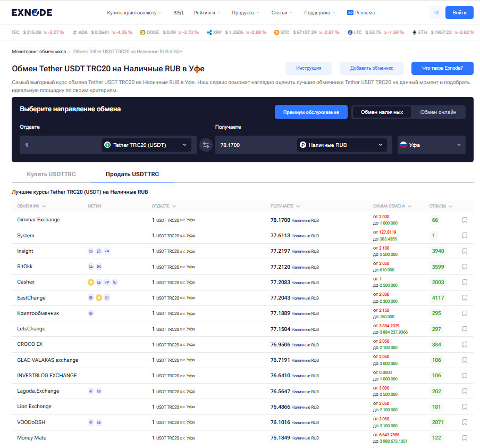Sort by the СУММА ОБМЕНА column header
The image size is (480, 448).
coord(392,206)
